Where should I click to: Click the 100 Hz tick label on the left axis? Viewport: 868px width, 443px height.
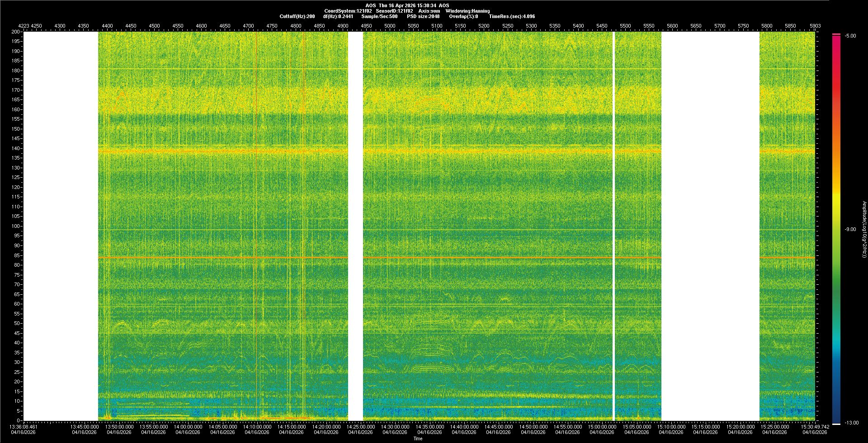coord(16,226)
